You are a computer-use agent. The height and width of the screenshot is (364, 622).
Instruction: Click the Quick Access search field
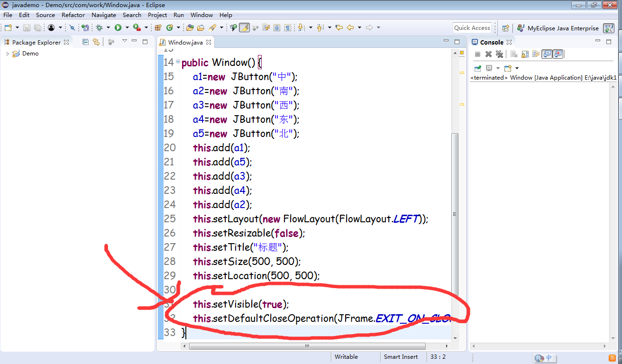472,28
